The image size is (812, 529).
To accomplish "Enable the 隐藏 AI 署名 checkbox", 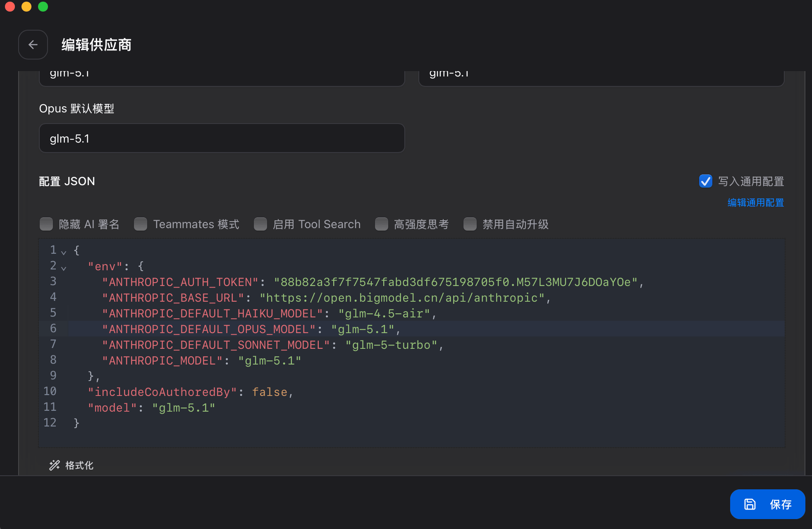I will [46, 224].
